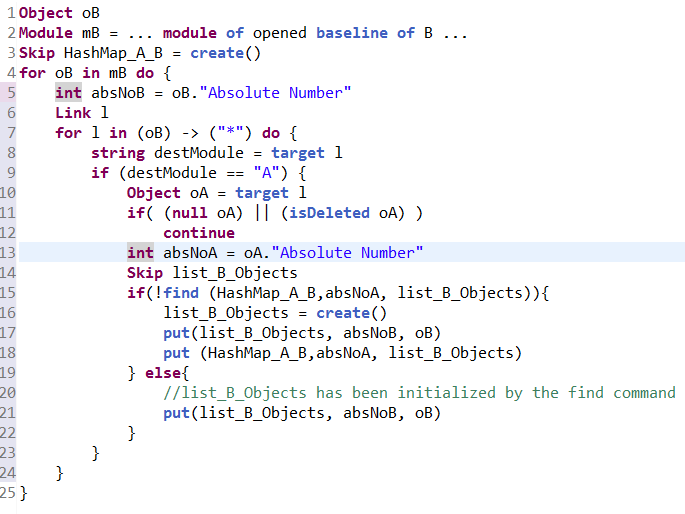Screen dimensions: 685x514
Task: Click line number 25 in the gutter
Action: click(x=9, y=492)
